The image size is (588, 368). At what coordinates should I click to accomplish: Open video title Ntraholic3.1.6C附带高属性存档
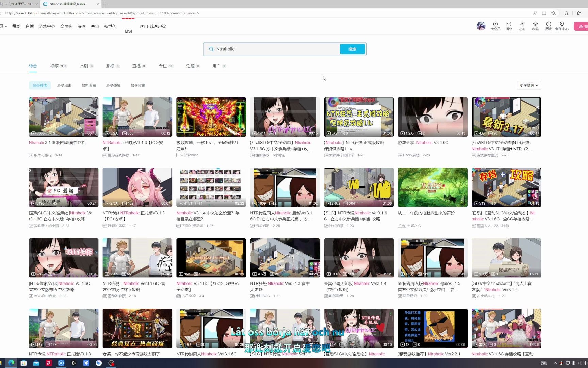(57, 143)
